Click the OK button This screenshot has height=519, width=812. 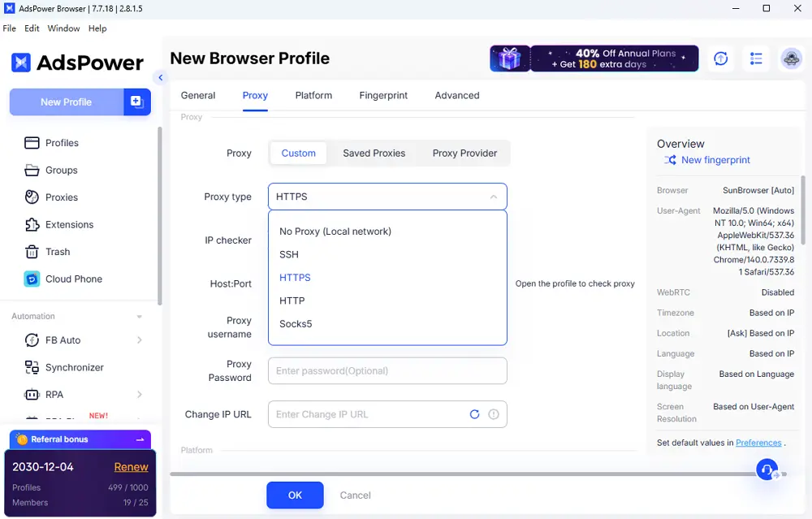[295, 495]
